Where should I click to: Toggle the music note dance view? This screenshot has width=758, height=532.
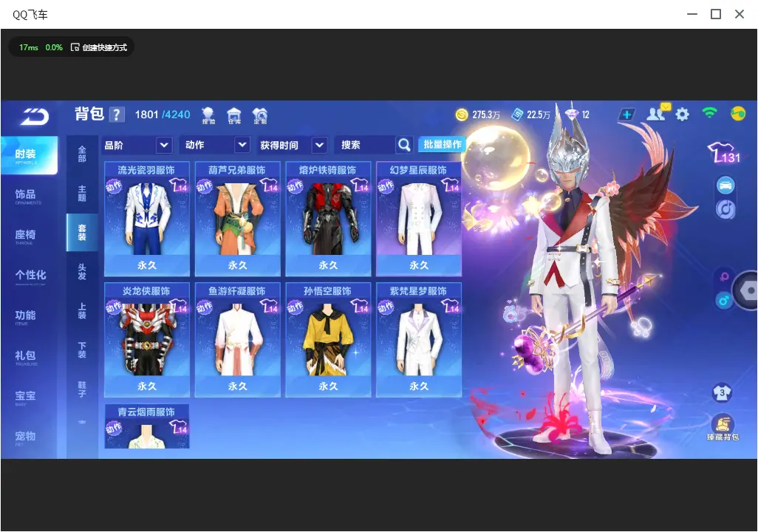725,209
